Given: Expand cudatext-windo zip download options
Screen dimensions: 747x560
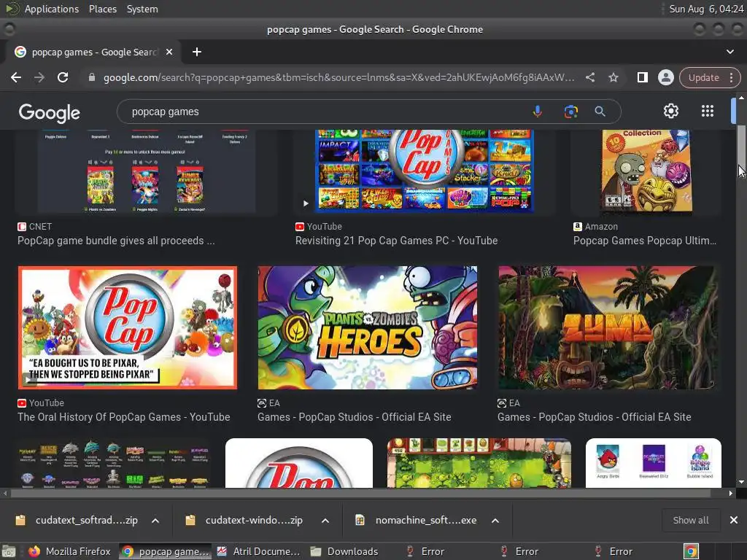Looking at the screenshot, I should [x=325, y=521].
